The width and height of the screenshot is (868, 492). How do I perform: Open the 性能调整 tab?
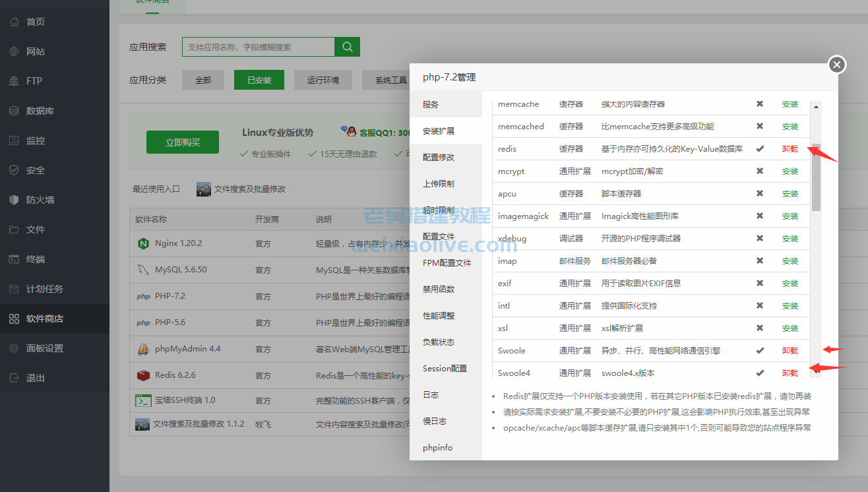[446, 315]
